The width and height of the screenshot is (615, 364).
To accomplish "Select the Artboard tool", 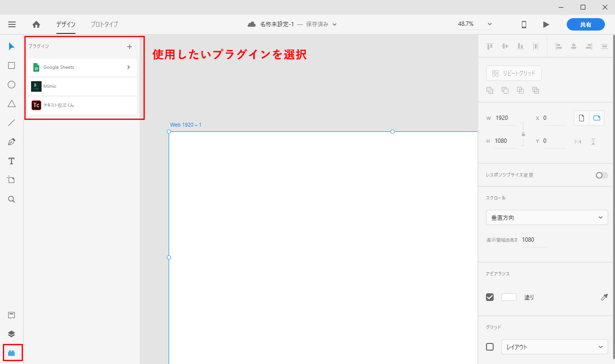I will pyautogui.click(x=11, y=180).
